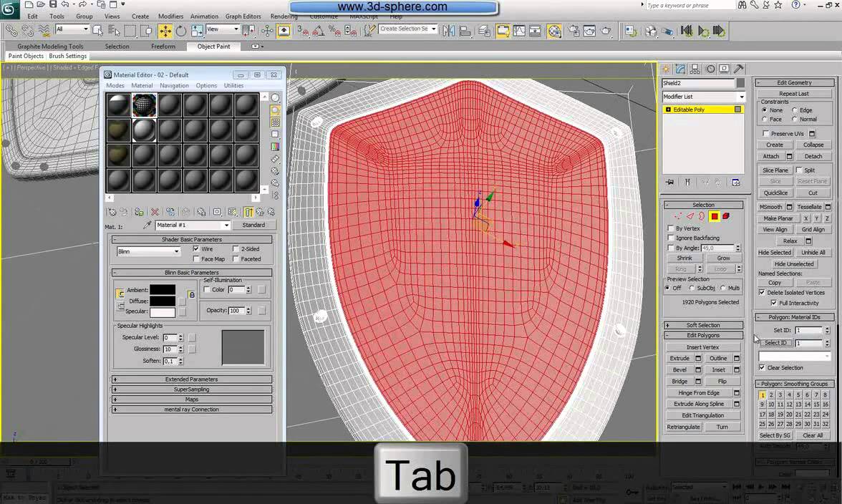Open the Utilities hammer panel tab

tap(738, 69)
